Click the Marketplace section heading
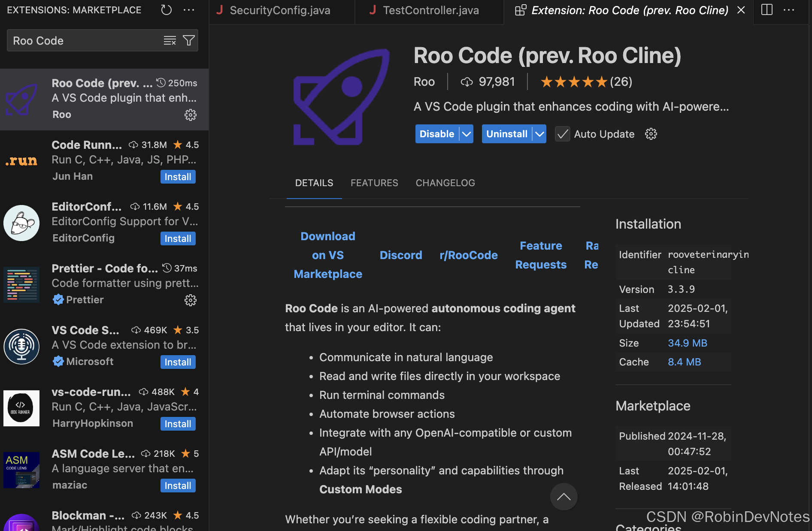 pyautogui.click(x=653, y=406)
